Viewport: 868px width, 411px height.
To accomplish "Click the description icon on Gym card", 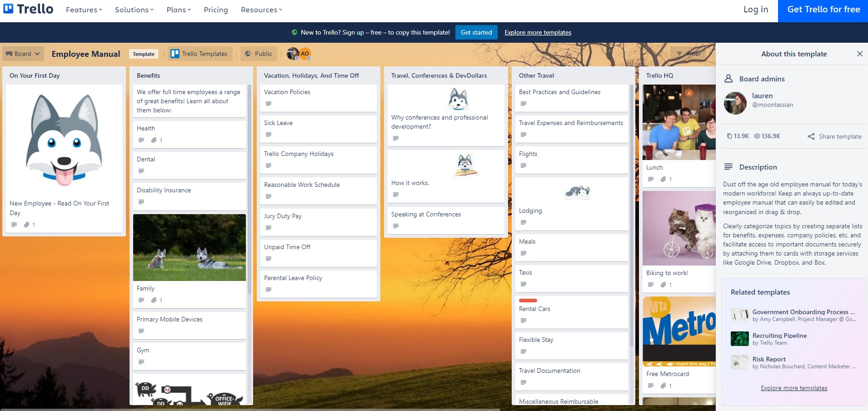I will coord(141,362).
